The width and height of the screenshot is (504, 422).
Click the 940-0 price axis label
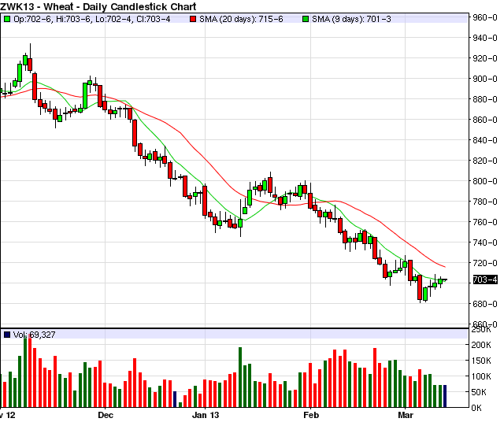pyautogui.click(x=485, y=38)
